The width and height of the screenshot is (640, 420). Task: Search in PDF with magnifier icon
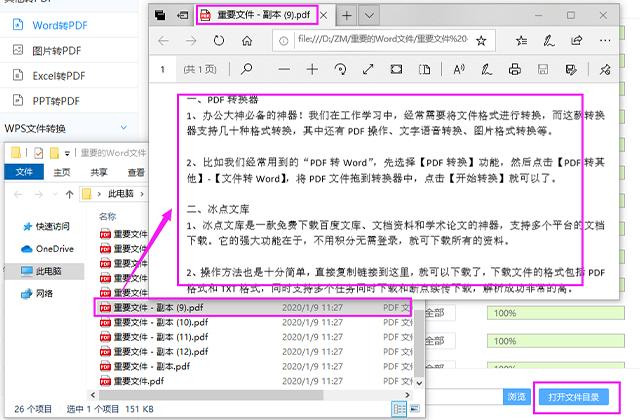(246, 69)
